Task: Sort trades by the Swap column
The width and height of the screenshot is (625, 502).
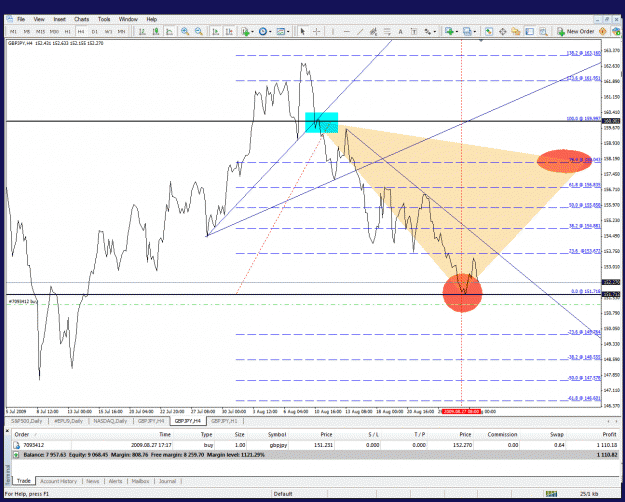Action: (556, 435)
